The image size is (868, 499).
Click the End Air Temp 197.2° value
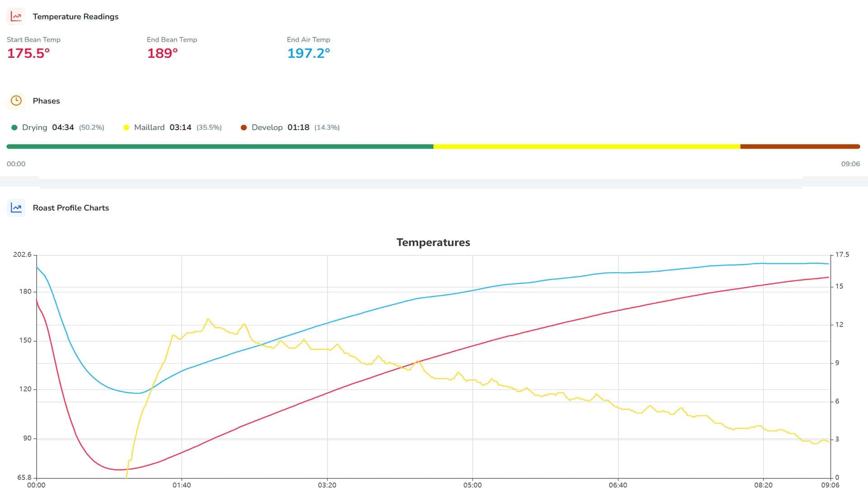click(309, 53)
